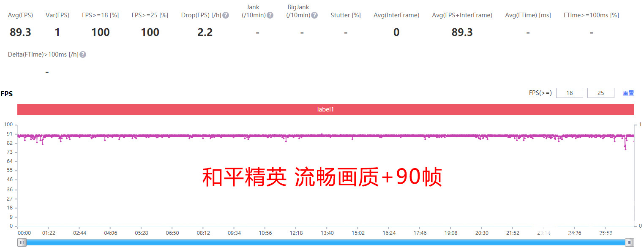Click the Avg(FPS) metric label

click(20, 15)
